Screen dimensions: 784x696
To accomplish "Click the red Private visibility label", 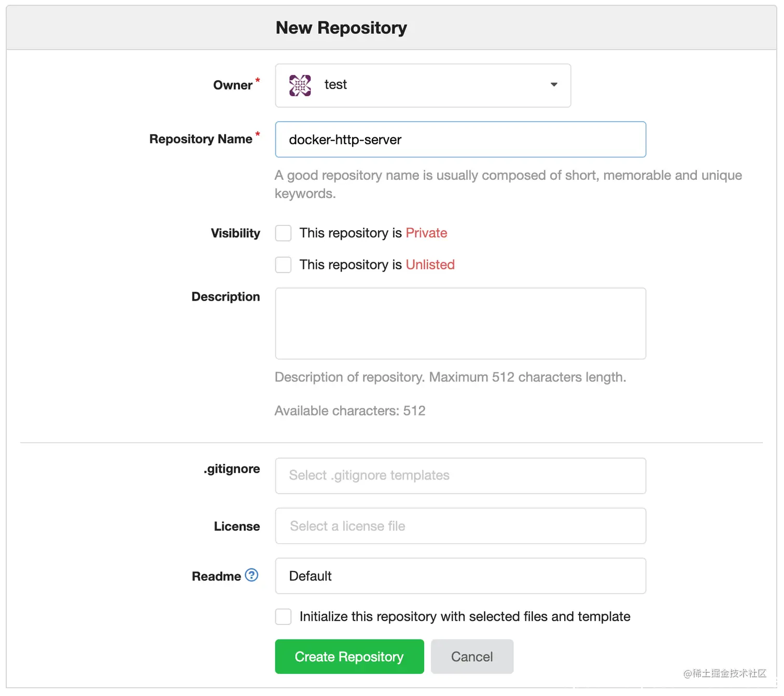I will pyautogui.click(x=426, y=233).
